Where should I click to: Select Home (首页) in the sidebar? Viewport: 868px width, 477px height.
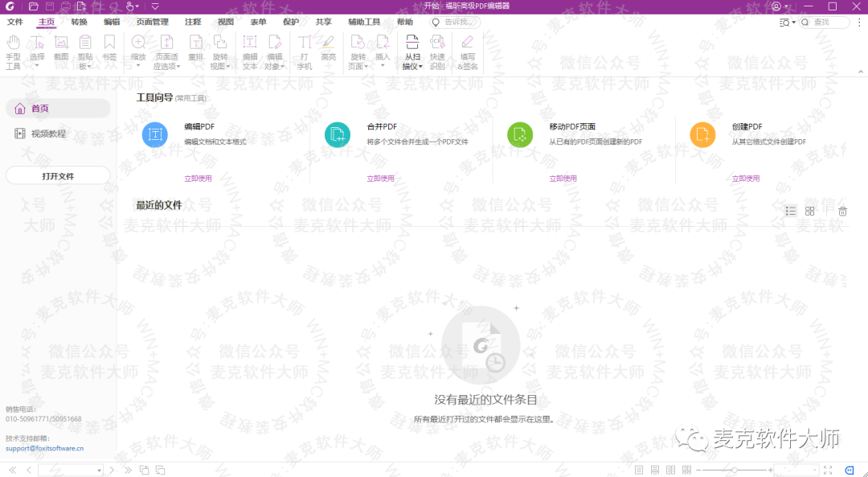58,109
